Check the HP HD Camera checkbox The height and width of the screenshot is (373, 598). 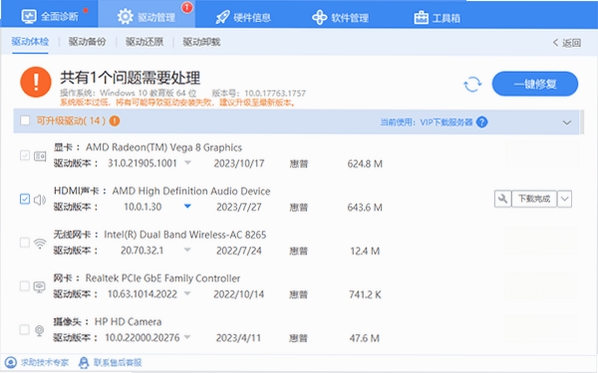[24, 330]
